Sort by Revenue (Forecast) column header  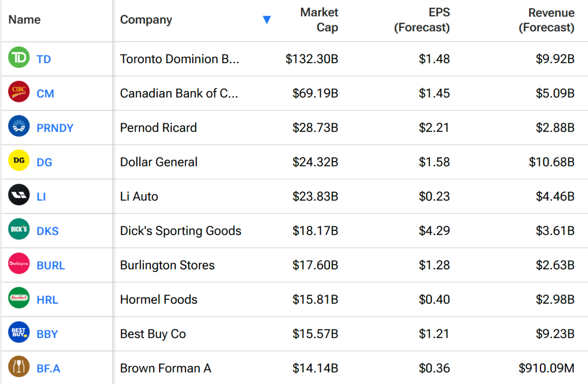pos(546,20)
